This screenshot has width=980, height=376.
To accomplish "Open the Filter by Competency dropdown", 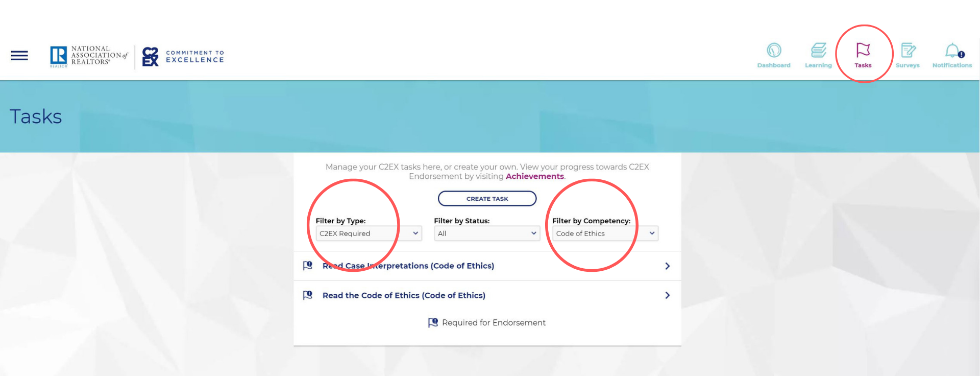I will pyautogui.click(x=605, y=233).
